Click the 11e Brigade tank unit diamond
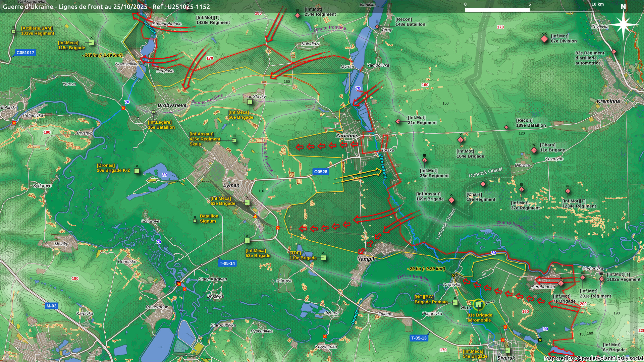644x362 pixels. (534, 150)
